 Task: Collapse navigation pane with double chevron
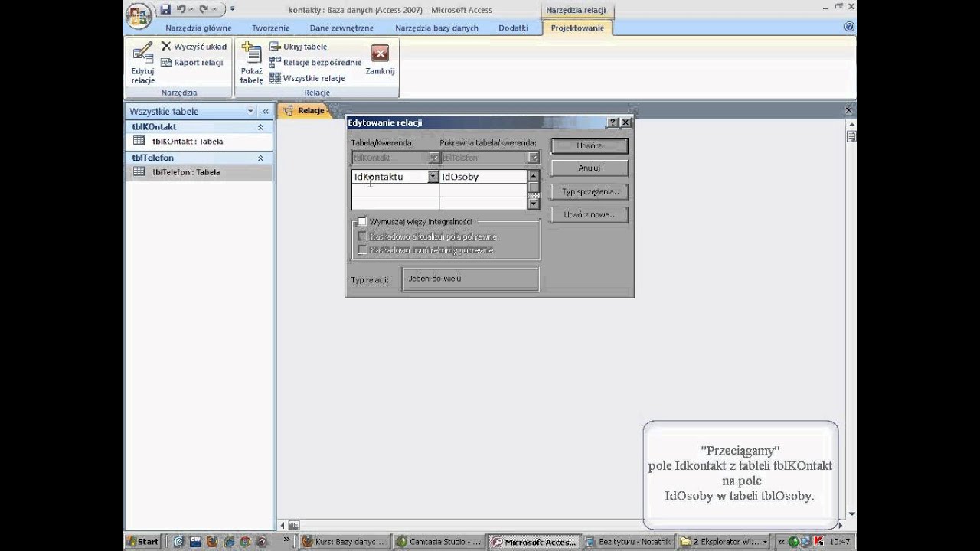coord(266,112)
